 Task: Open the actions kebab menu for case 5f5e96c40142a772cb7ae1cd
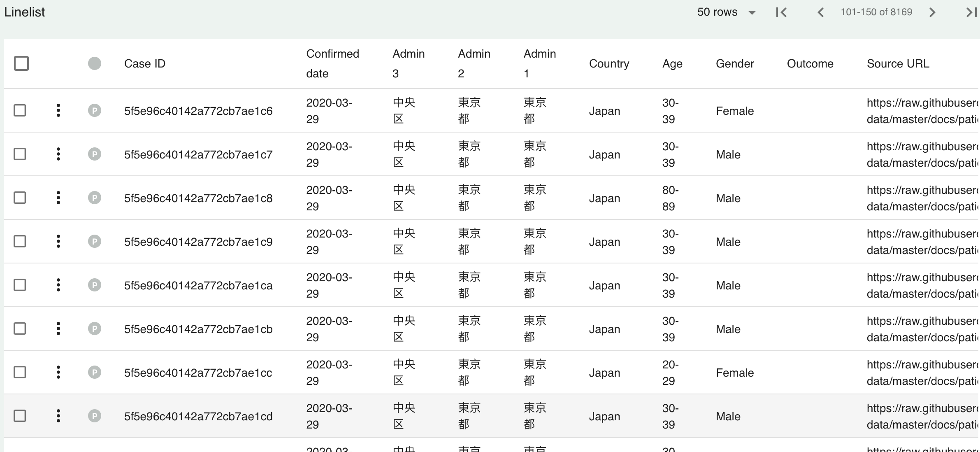[58, 416]
